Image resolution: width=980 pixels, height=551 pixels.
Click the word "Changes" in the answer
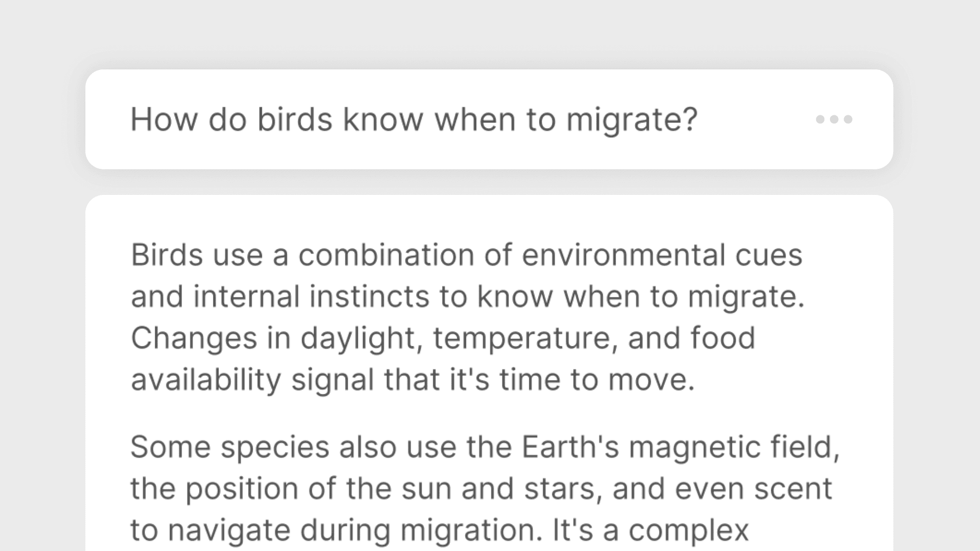[193, 338]
